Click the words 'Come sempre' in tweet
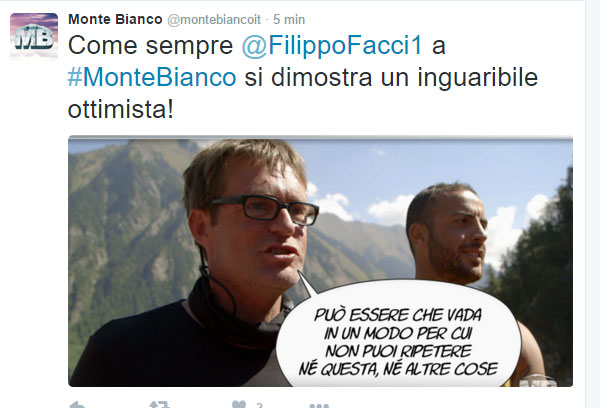Image resolution: width=600 pixels, height=408 pixels. [150, 46]
